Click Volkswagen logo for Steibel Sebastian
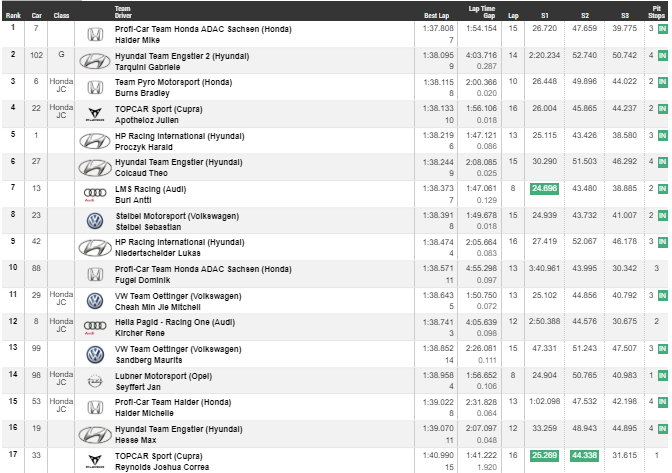The height and width of the screenshot is (473, 672). click(95, 221)
